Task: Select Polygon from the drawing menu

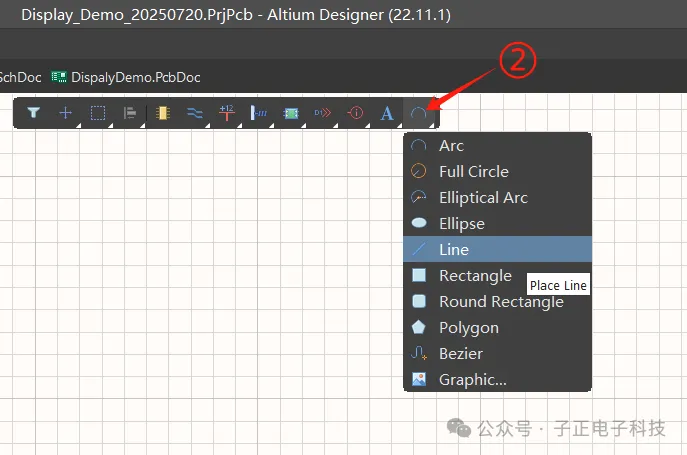Action: pos(497,327)
